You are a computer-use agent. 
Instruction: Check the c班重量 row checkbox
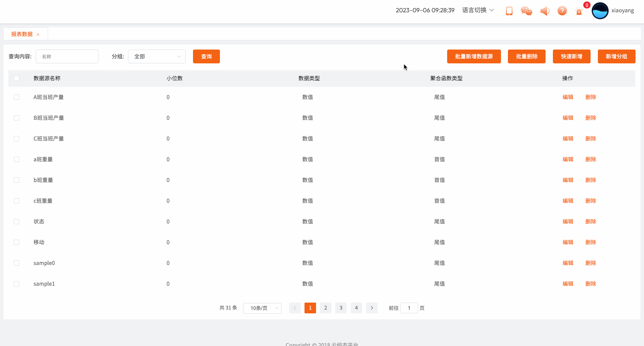pos(17,201)
